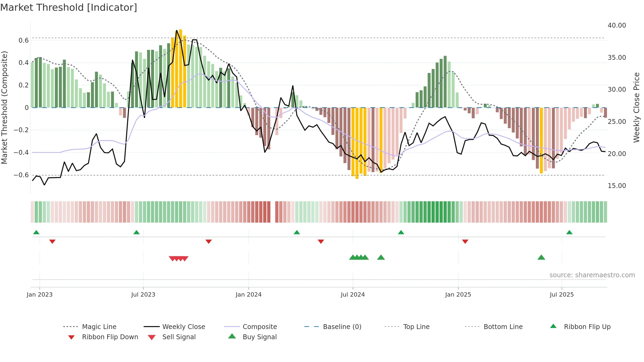Toggle the Composite legend entry
The width and height of the screenshot is (644, 362).
(250, 327)
